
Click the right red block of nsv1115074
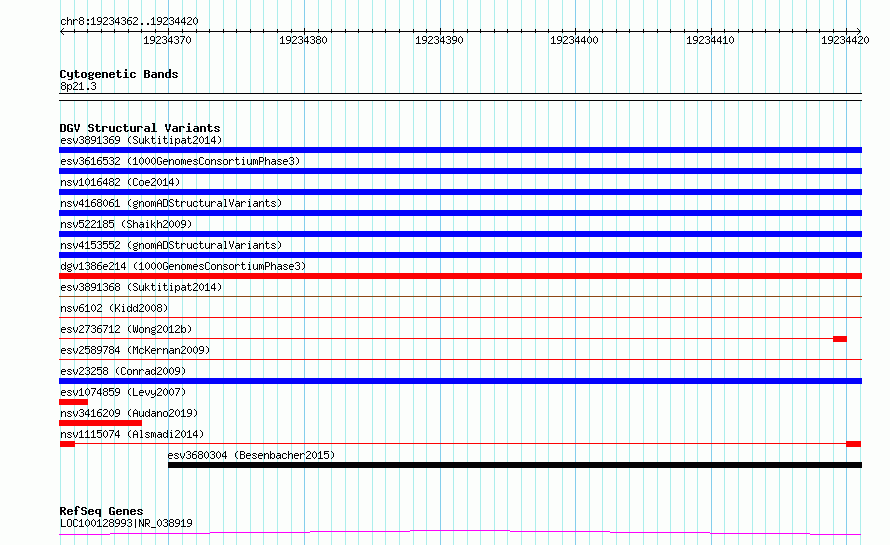click(854, 444)
